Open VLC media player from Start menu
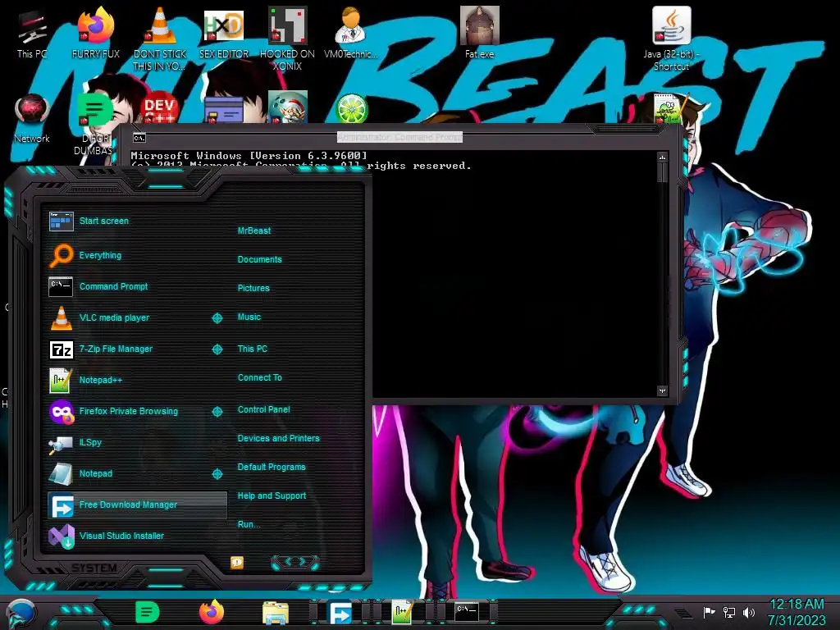 coord(137,317)
